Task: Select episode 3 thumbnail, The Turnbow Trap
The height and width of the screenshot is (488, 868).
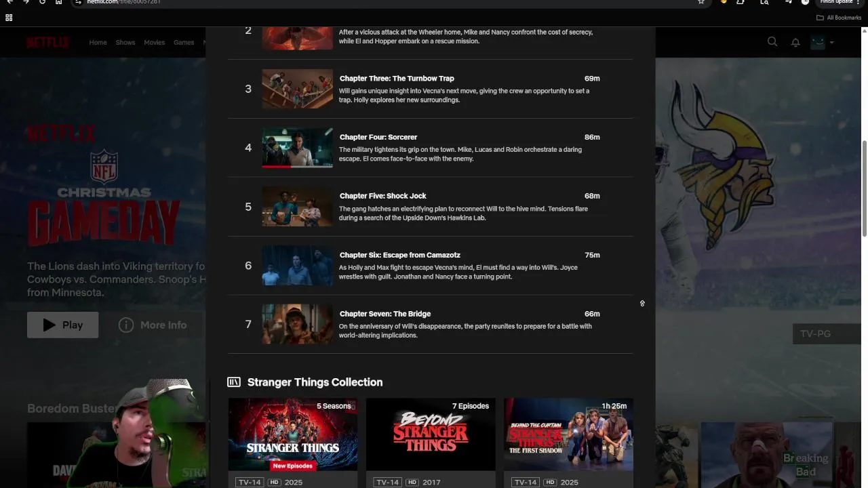Action: tap(298, 89)
